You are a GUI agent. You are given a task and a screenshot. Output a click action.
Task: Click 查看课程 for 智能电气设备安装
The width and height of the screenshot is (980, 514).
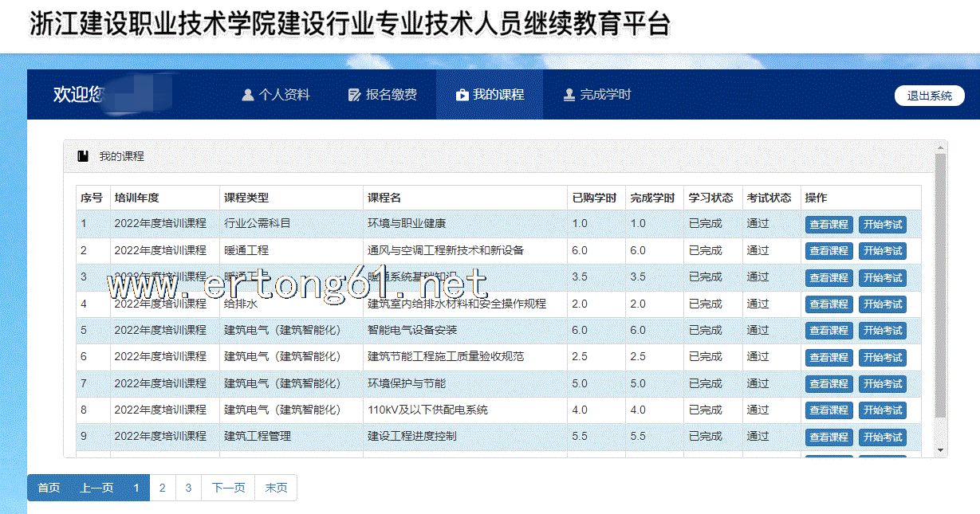coord(828,331)
